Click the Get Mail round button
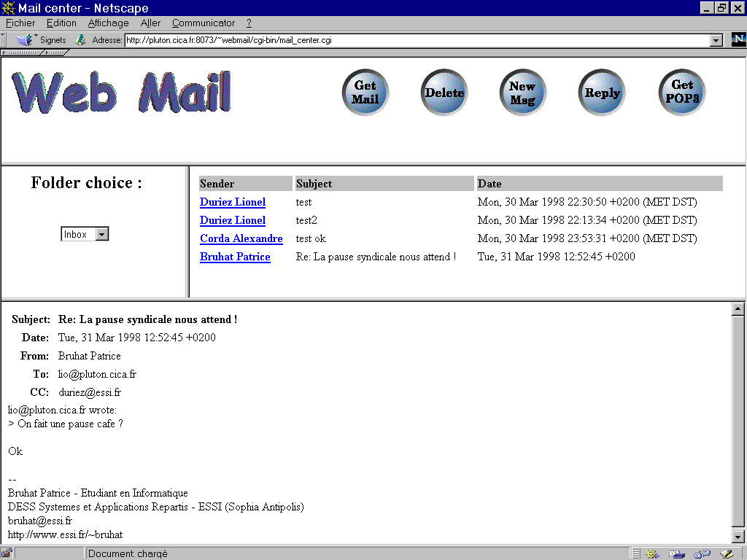Screen dimensions: 747x560 365,93
